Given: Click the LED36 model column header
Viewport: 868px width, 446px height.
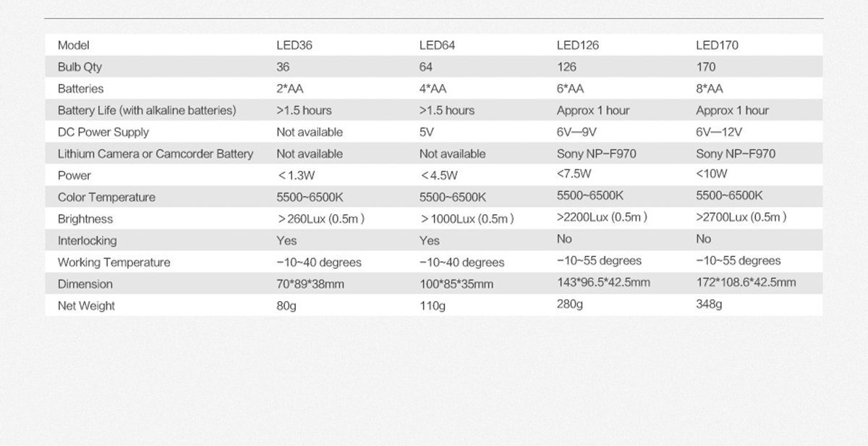Looking at the screenshot, I should pyautogui.click(x=294, y=45).
